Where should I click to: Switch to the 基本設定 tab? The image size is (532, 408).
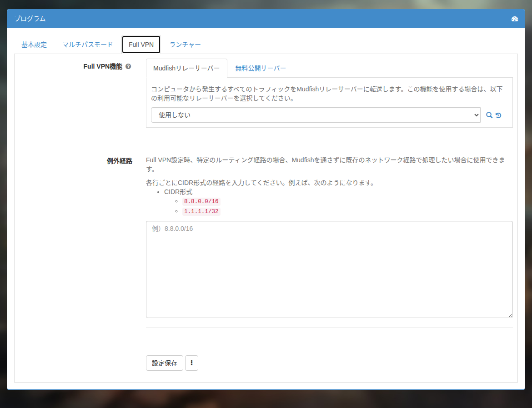coord(34,45)
